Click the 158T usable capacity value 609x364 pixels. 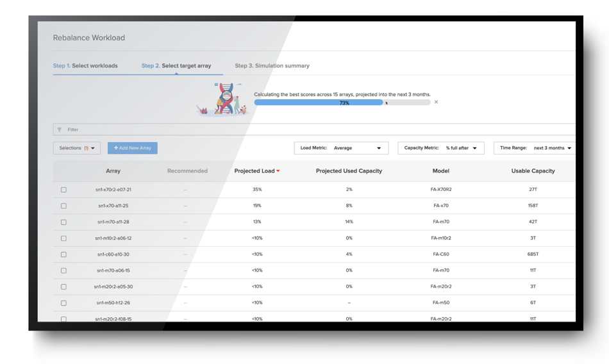point(533,206)
